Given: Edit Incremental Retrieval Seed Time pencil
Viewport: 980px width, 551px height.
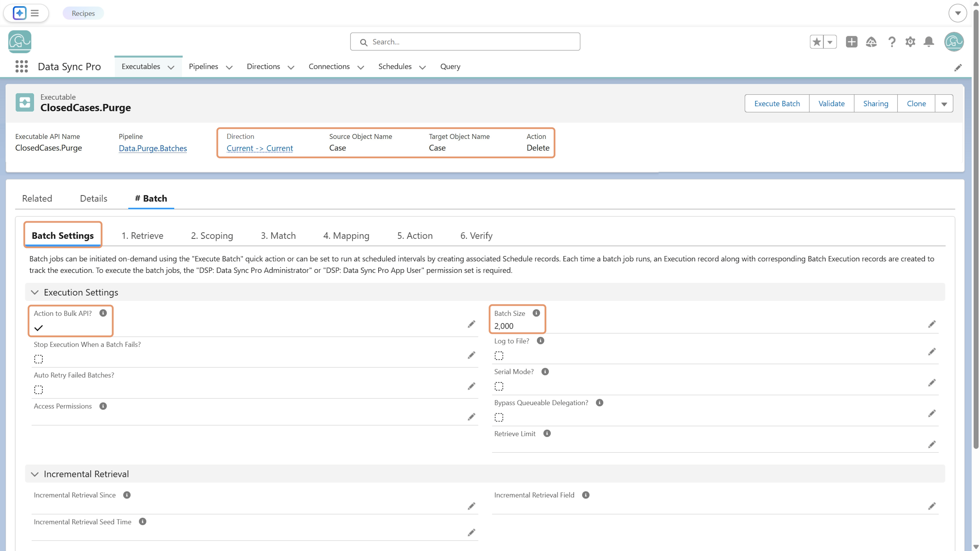Looking at the screenshot, I should click(471, 532).
